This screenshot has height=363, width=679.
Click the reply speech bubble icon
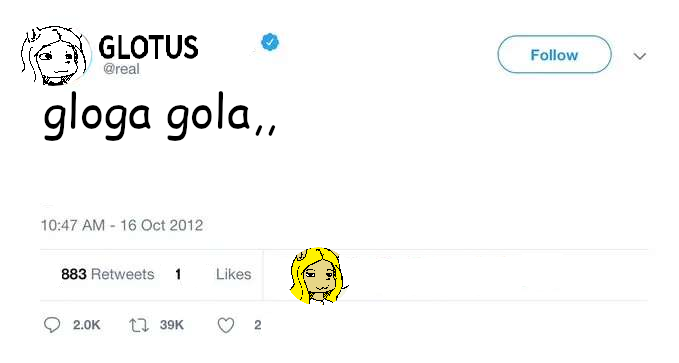[52, 325]
